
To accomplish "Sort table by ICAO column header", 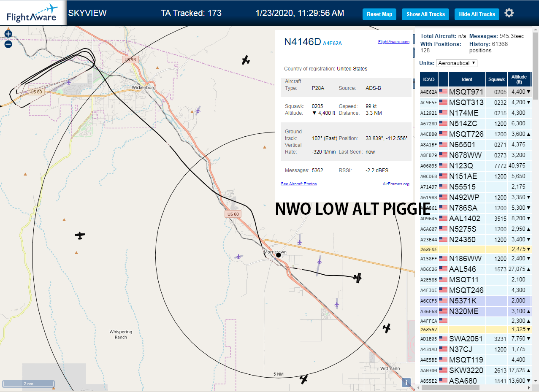I will pyautogui.click(x=428, y=79).
